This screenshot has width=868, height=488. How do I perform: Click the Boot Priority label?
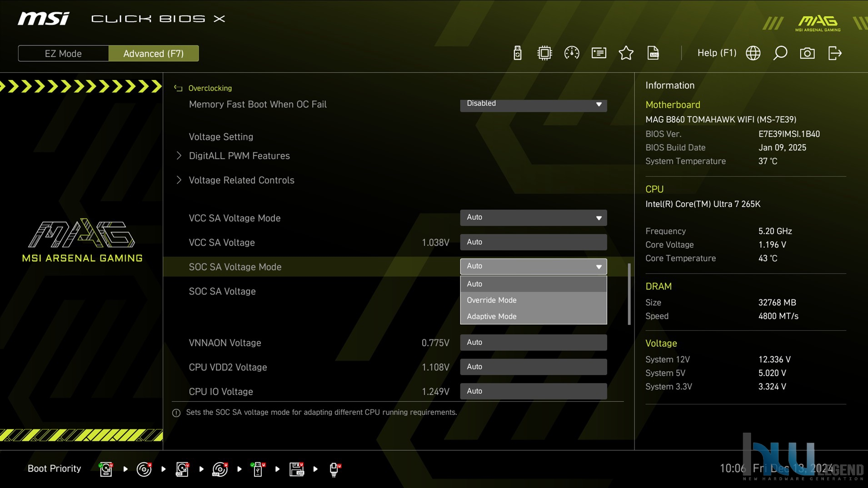coord(54,468)
